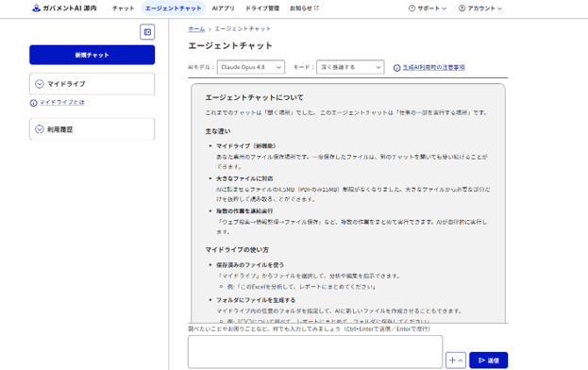Click the 複数の作業を連続実行 bullet title
This screenshot has width=588, height=370.
click(x=244, y=211)
